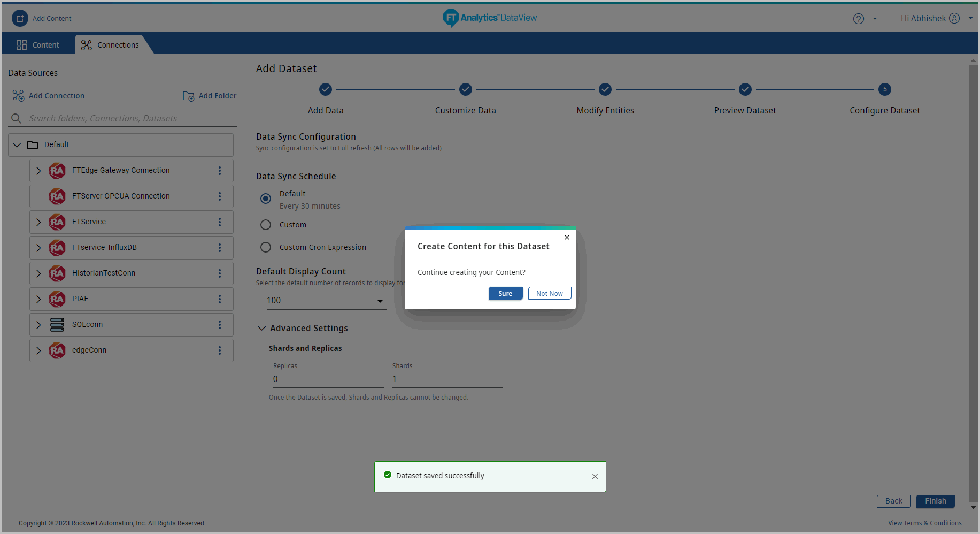Collapse the Default folder
This screenshot has height=534, width=980.
pyautogui.click(x=17, y=145)
